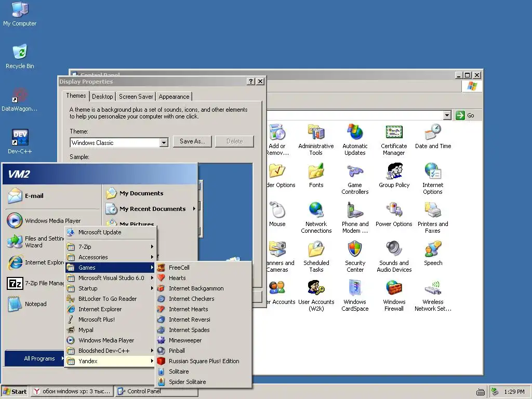
Task: Switch to the Appearance tab
Action: pos(174,96)
